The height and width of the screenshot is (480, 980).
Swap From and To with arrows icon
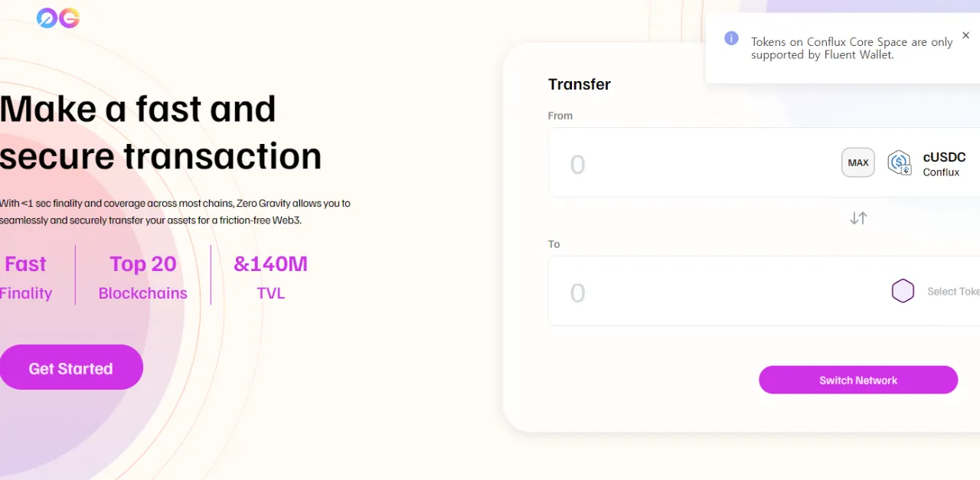pos(858,218)
